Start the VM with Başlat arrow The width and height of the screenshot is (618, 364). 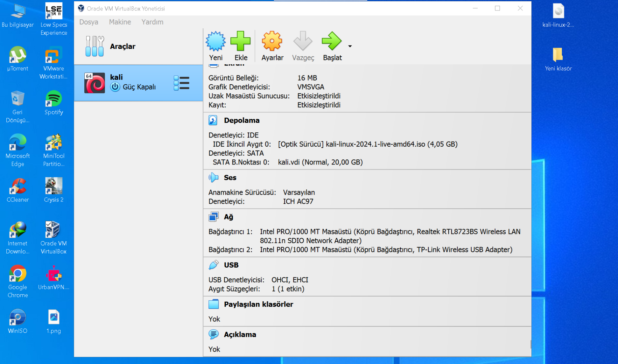(332, 41)
